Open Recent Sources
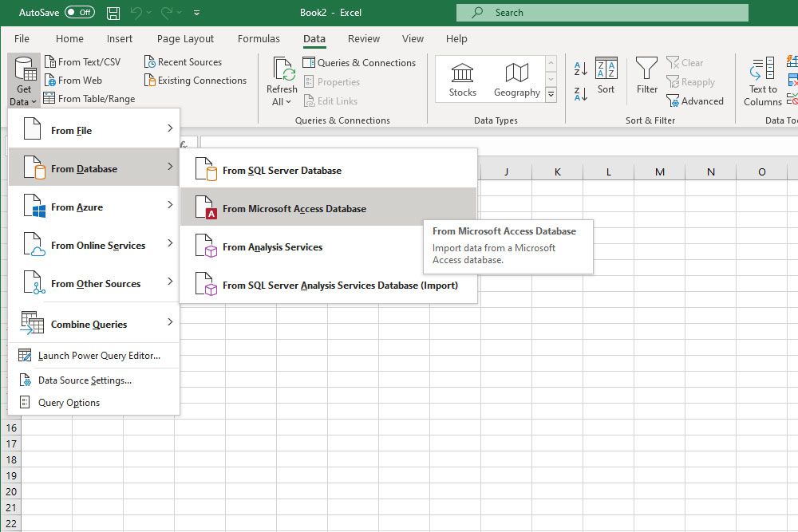 (184, 62)
